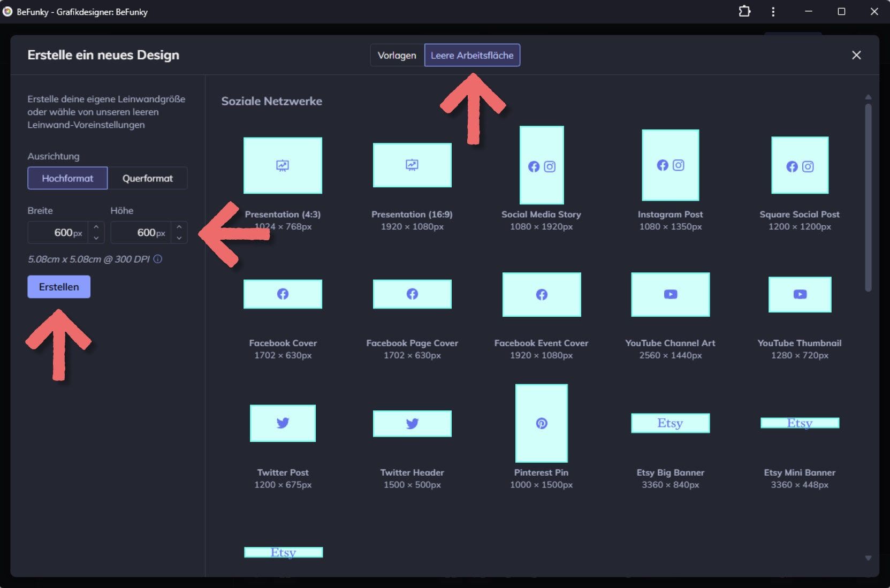Click the vertical scrollbar thumb of presets list

868,198
